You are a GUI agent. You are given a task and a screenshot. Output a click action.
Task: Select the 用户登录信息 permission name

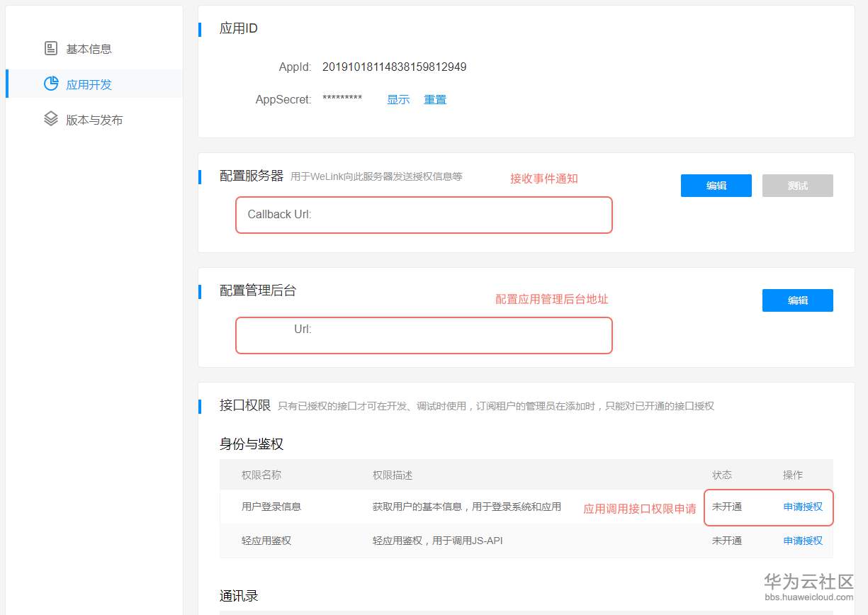click(271, 507)
